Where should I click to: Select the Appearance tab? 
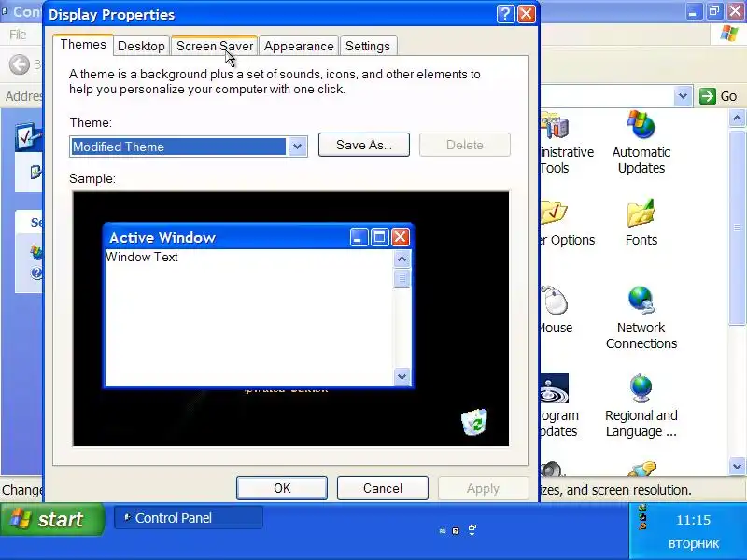click(299, 46)
